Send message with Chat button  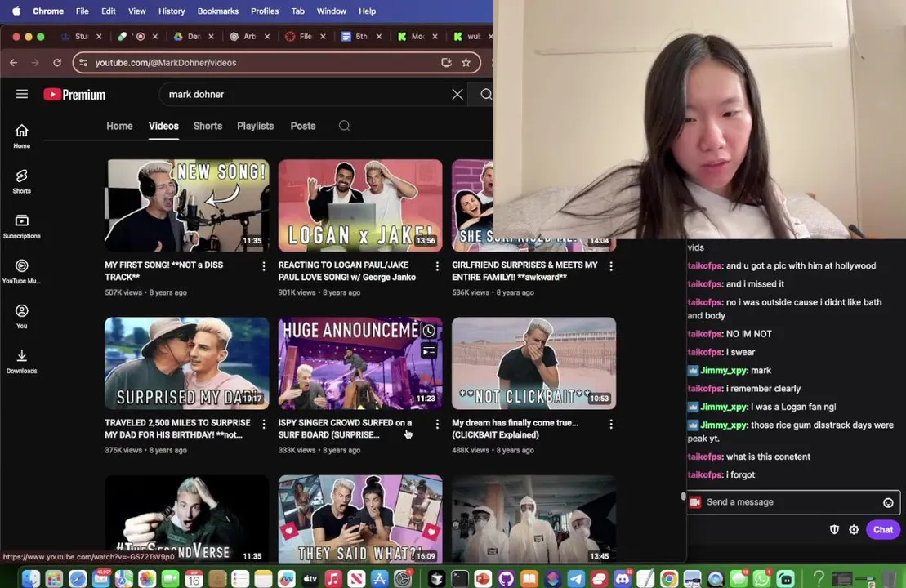coord(883,530)
